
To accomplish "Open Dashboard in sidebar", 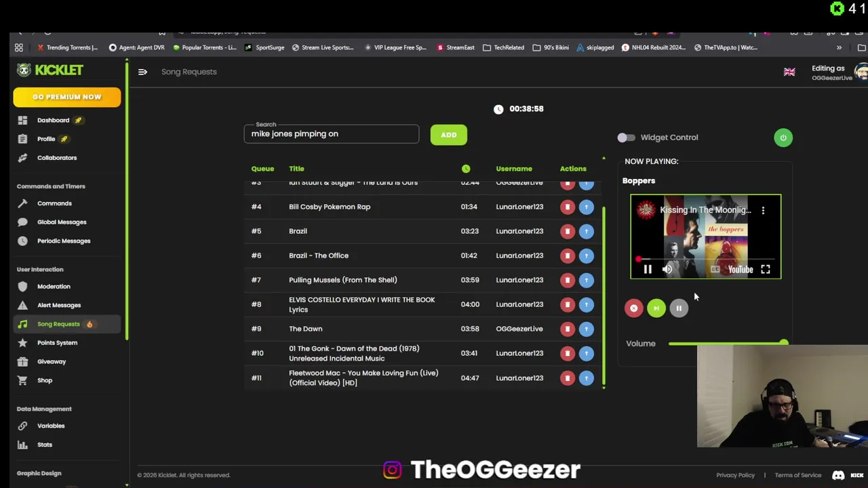I will (53, 120).
